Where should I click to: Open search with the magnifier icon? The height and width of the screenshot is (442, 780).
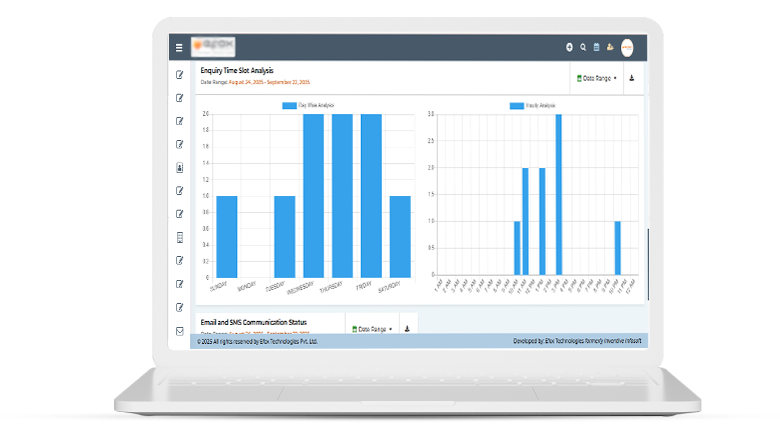[x=583, y=47]
